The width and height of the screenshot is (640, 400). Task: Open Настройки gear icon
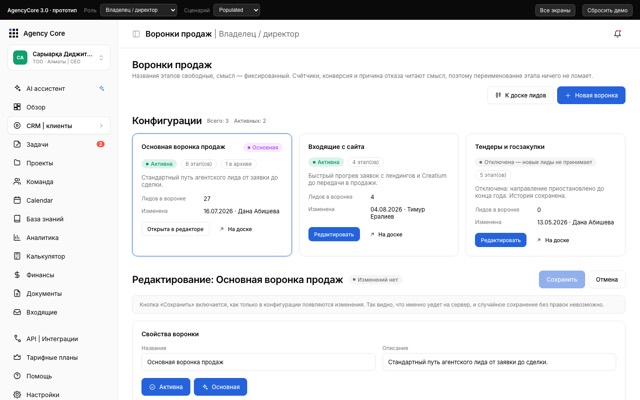17,395
